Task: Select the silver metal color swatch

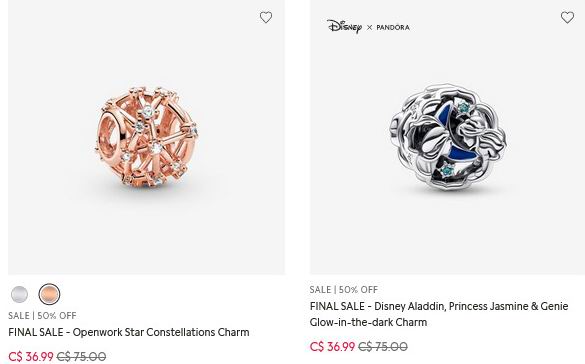Action: (19, 294)
